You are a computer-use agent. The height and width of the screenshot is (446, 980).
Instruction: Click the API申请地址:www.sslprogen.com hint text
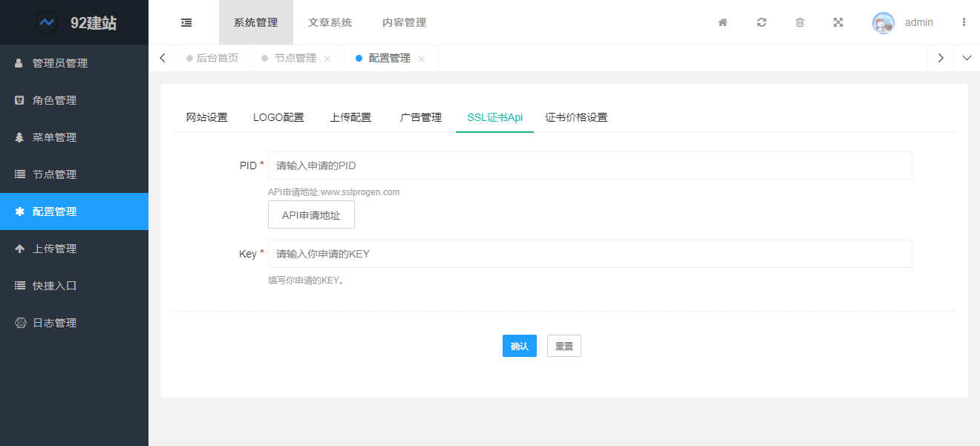pyautogui.click(x=334, y=192)
